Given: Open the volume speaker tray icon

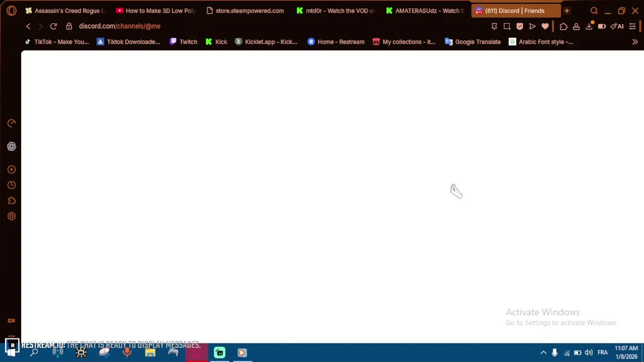Looking at the screenshot, I should 588,352.
